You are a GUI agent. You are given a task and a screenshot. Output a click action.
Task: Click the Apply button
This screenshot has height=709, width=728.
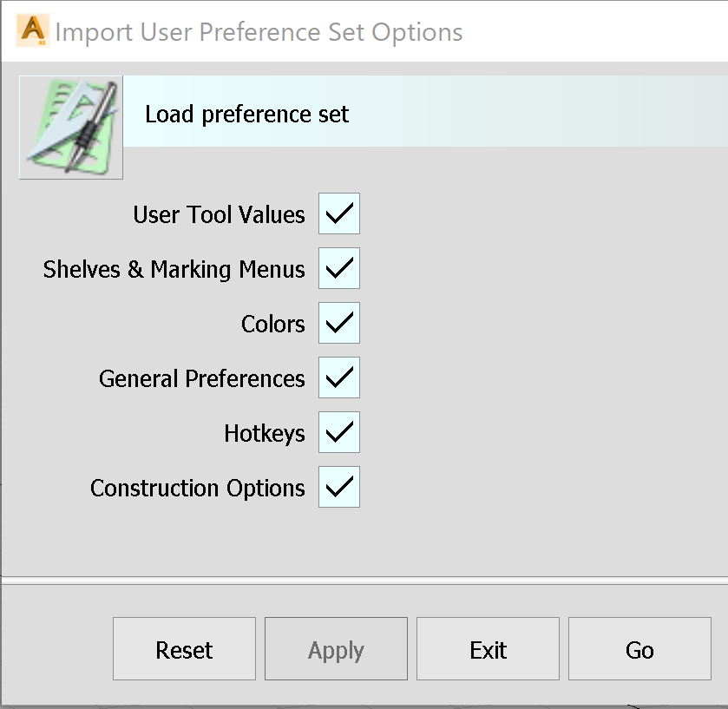336,648
